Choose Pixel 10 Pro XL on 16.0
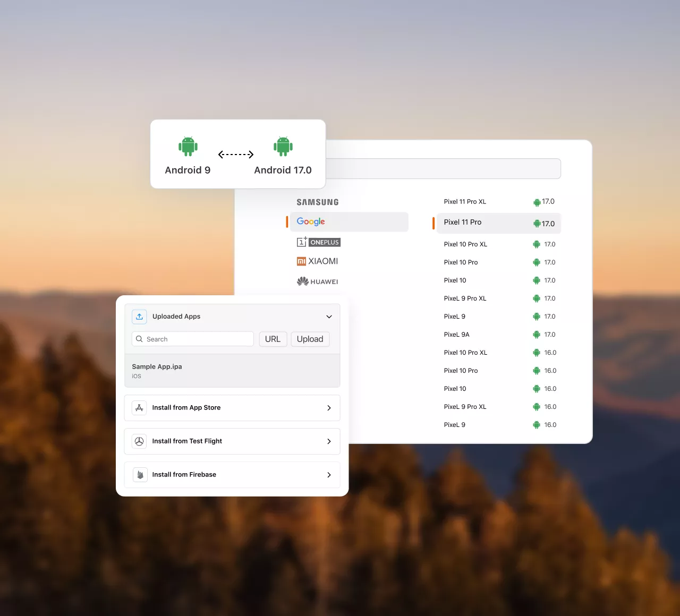 click(499, 353)
